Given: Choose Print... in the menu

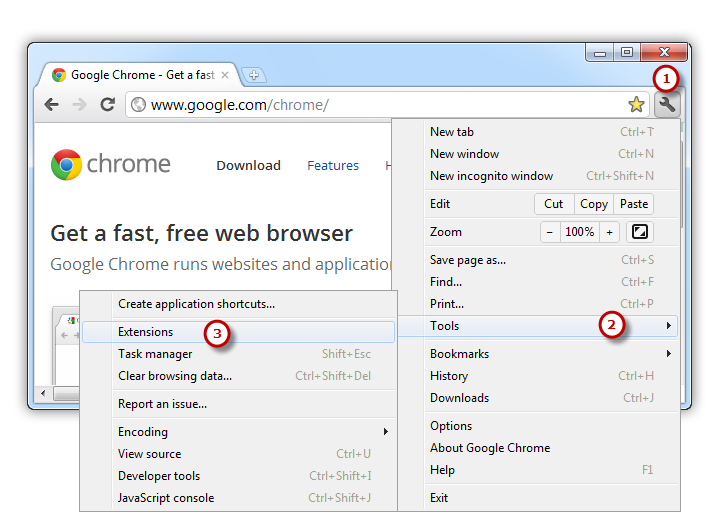Looking at the screenshot, I should tap(536, 304).
